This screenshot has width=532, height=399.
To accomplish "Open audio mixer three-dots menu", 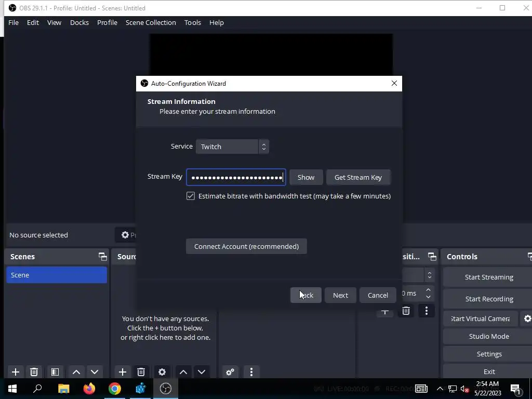I will 251,372.
